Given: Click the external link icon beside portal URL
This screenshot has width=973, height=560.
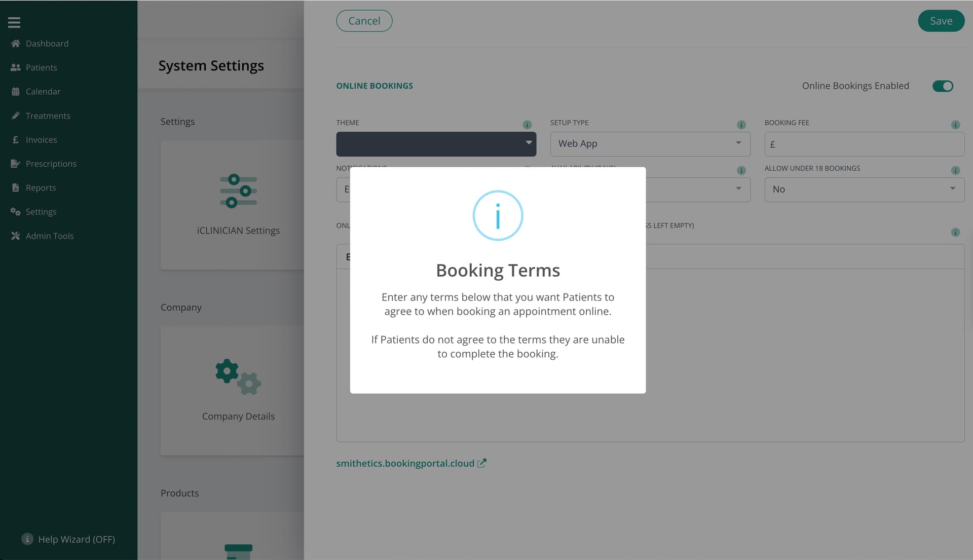Looking at the screenshot, I should tap(482, 463).
